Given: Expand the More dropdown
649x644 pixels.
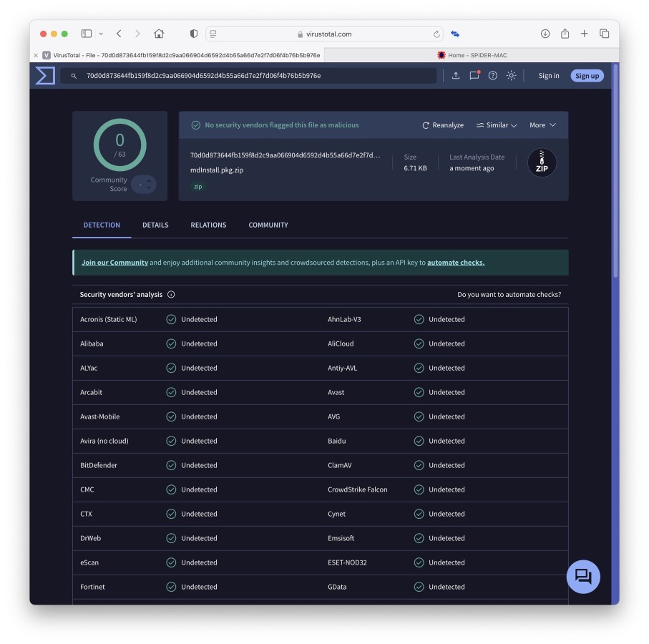Looking at the screenshot, I should click(x=542, y=125).
